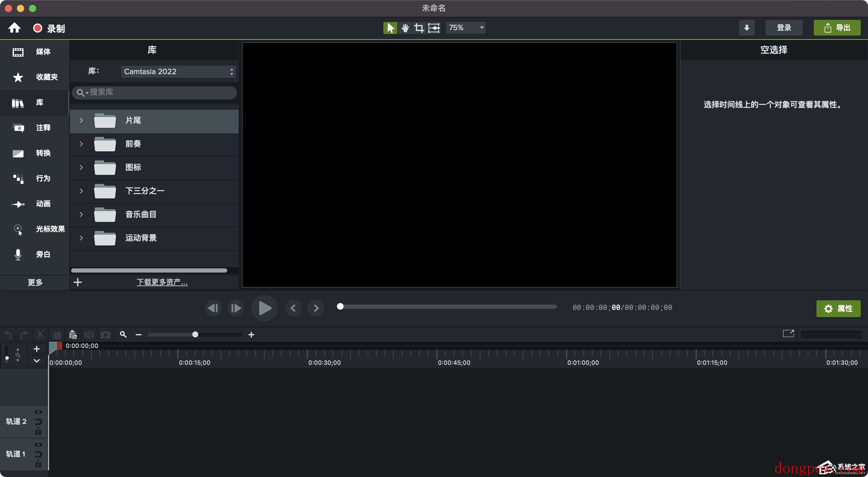Click the Copy icon in timeline toolbar

click(x=57, y=335)
